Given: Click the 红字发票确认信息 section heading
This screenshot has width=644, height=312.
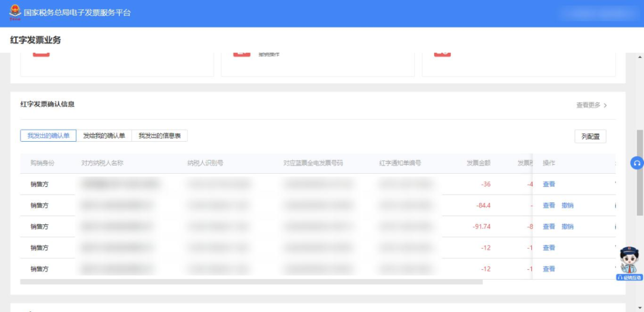Looking at the screenshot, I should coord(48,104).
